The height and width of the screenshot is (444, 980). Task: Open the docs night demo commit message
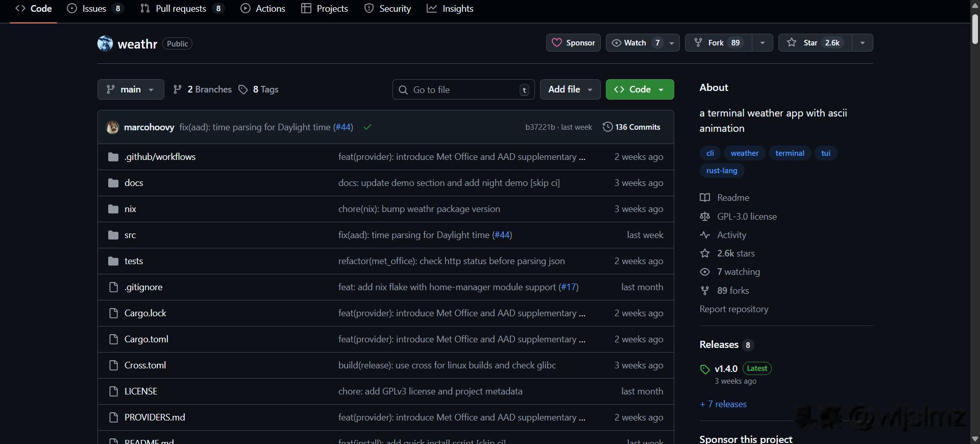click(x=449, y=183)
